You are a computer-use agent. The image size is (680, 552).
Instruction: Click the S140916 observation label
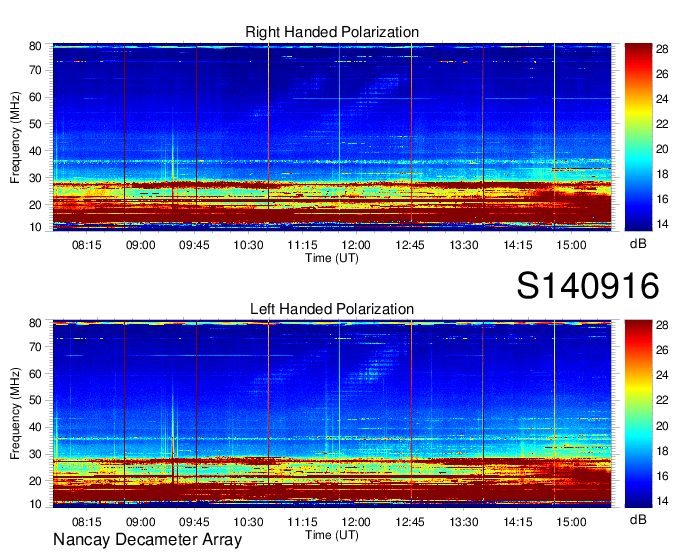(588, 285)
